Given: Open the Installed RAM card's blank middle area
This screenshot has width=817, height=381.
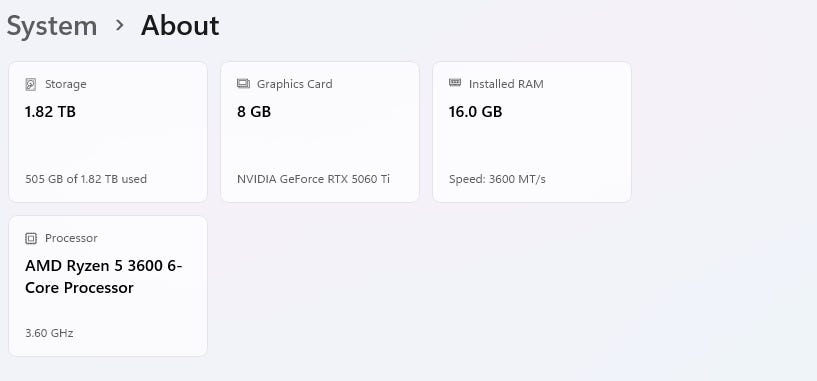Looking at the screenshot, I should (532, 146).
